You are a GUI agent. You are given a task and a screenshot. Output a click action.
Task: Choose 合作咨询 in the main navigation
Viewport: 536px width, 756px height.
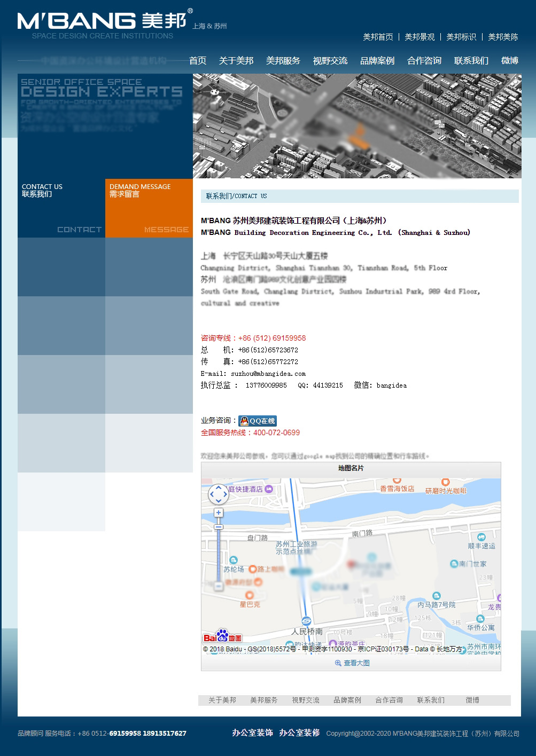[x=424, y=61]
